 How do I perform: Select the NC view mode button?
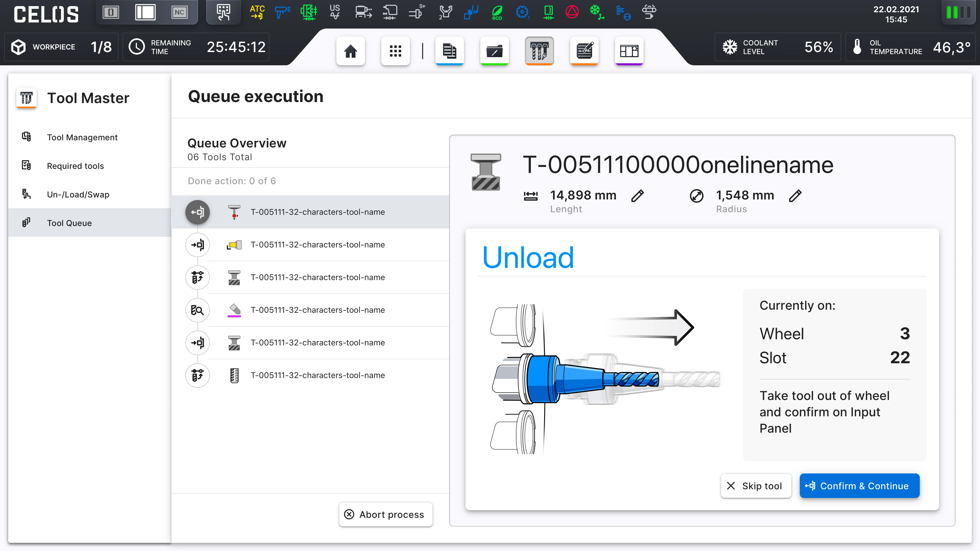(179, 12)
